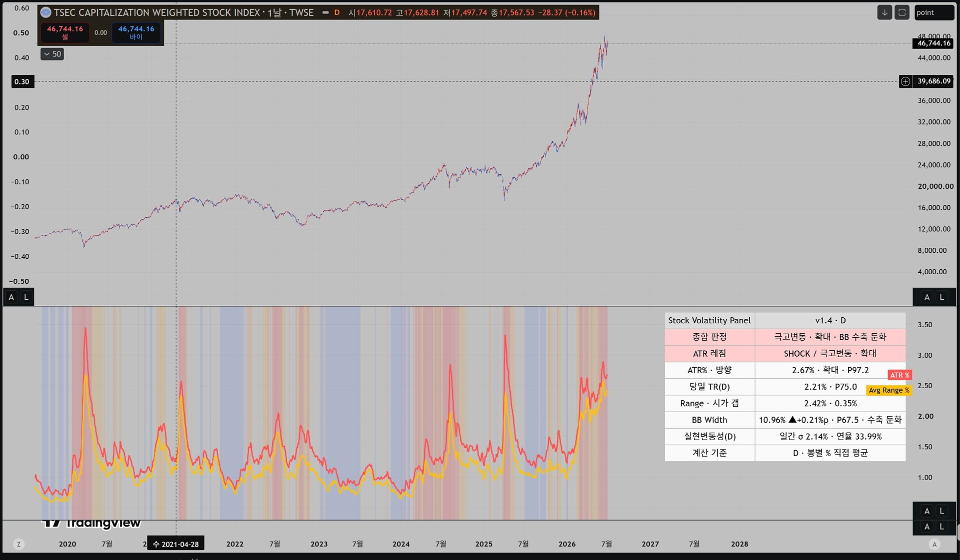Click the yellow Avg Range % series label
The width and height of the screenshot is (960, 560).
(889, 390)
